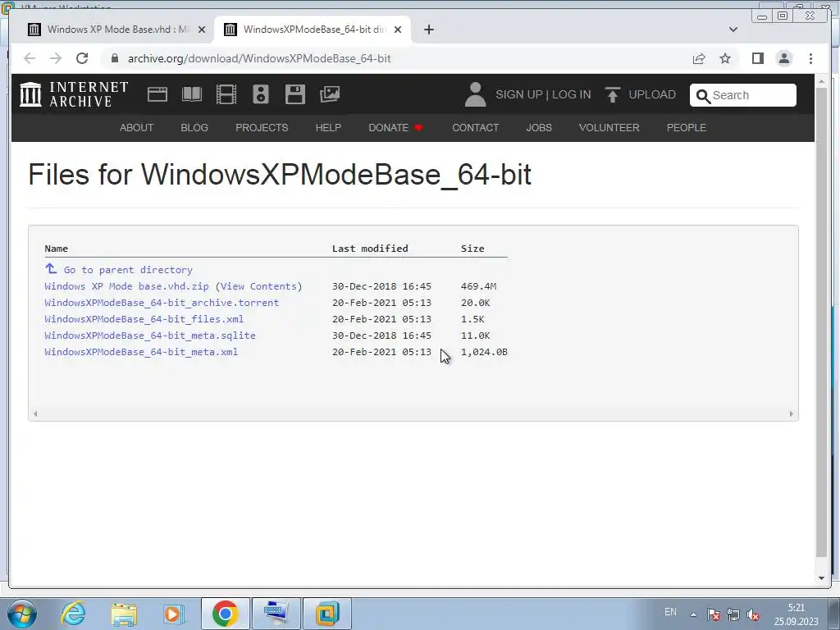Toggle the browser side panel
Image resolution: width=840 pixels, height=630 pixels.
click(x=757, y=58)
